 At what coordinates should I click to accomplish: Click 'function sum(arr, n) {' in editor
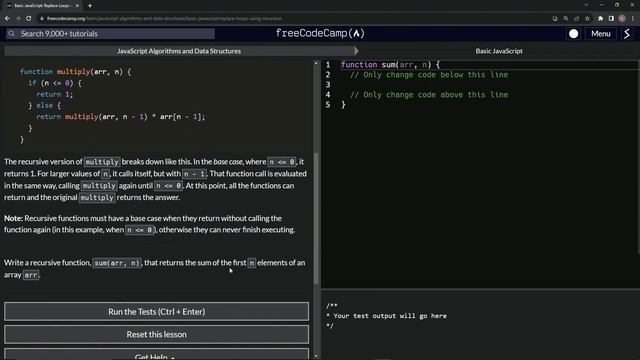(x=390, y=64)
